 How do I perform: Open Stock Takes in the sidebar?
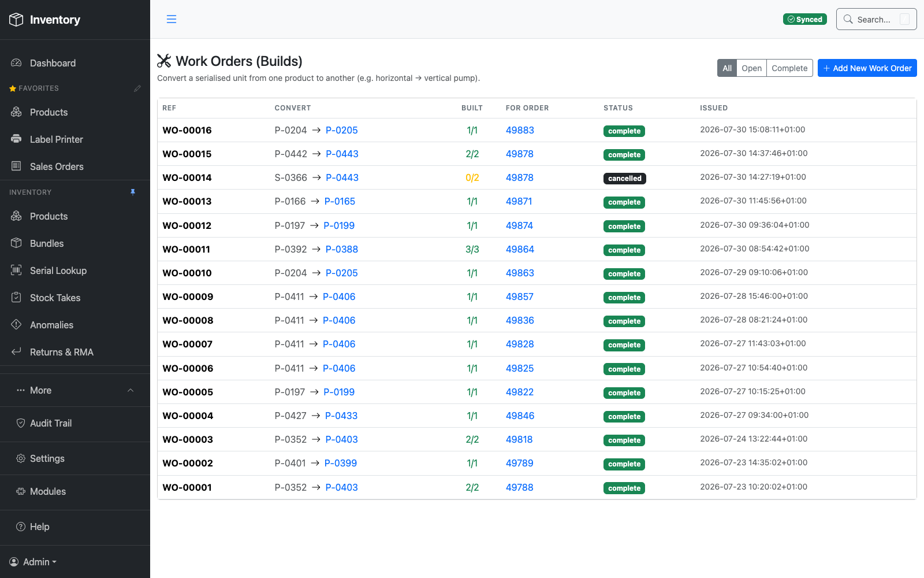coord(75,298)
